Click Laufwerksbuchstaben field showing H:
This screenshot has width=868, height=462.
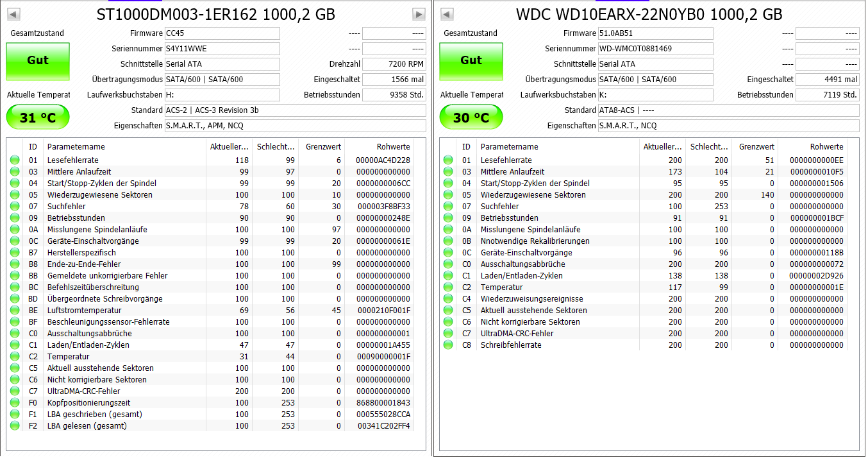coord(222,95)
